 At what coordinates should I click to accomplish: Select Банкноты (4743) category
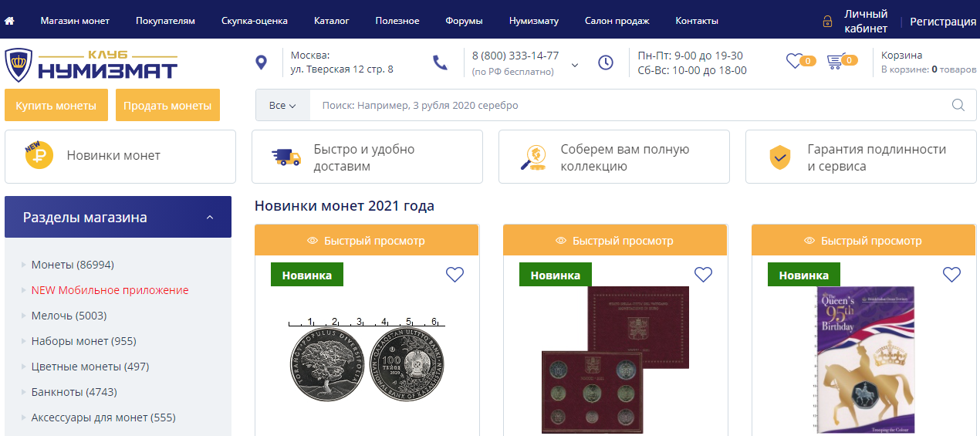[x=74, y=392]
